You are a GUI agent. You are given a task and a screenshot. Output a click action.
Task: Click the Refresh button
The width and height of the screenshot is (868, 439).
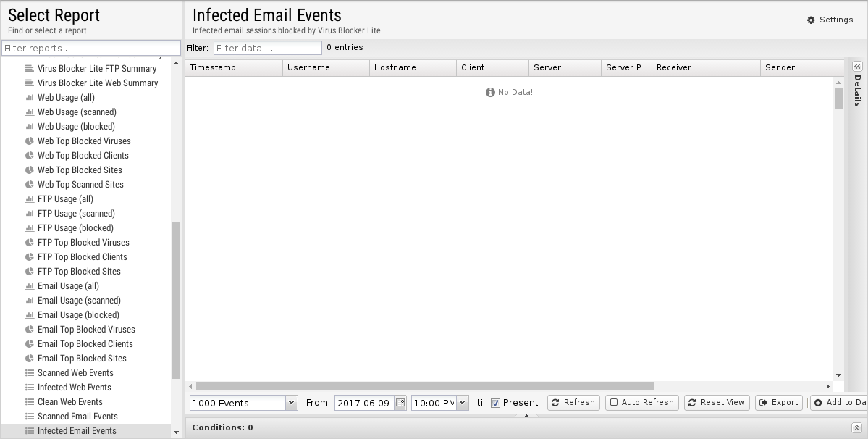[x=573, y=403]
